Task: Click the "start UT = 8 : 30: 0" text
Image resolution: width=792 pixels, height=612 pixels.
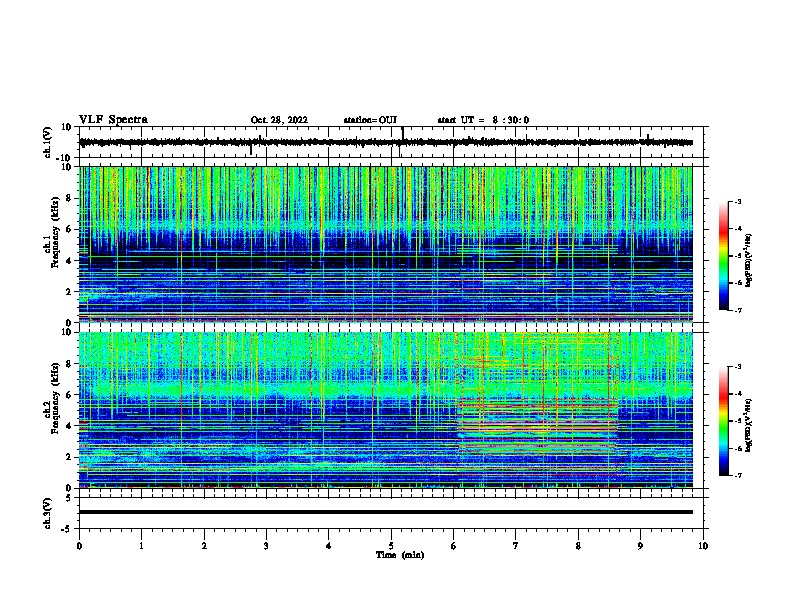Action: tap(483, 120)
